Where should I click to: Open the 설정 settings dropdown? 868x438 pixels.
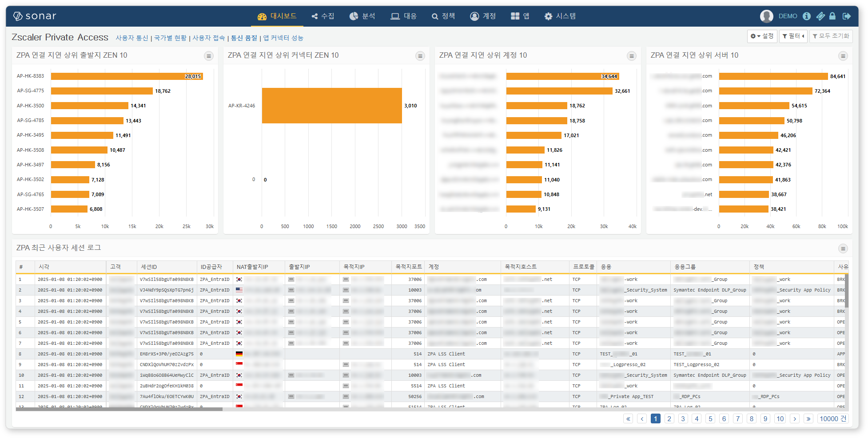point(762,36)
